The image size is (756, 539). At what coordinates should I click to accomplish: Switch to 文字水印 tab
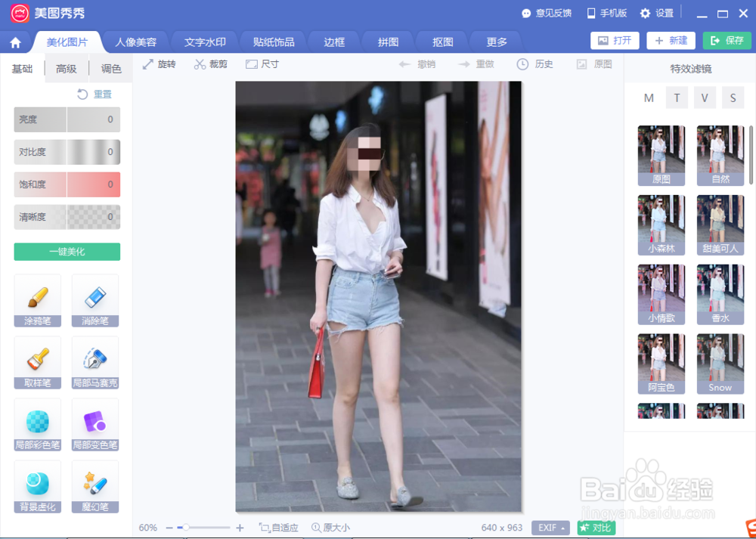[x=205, y=42]
